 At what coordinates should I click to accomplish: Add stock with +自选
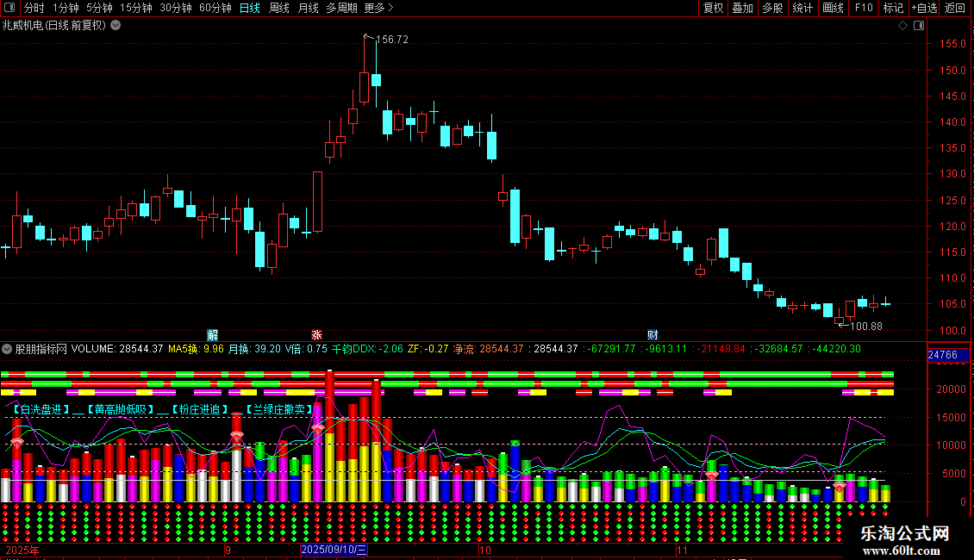click(x=924, y=8)
